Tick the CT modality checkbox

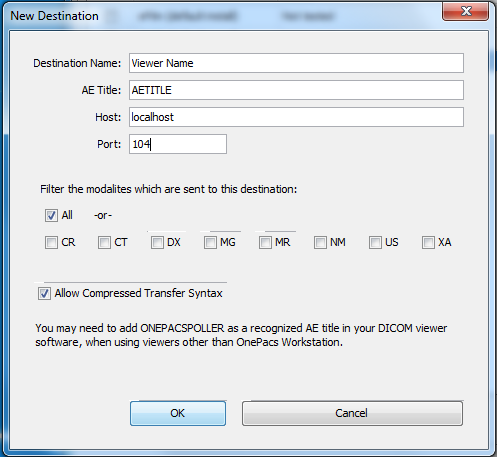[104, 242]
